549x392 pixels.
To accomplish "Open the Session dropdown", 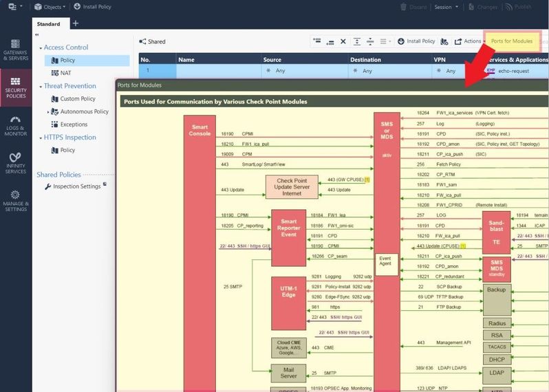I will [x=446, y=7].
